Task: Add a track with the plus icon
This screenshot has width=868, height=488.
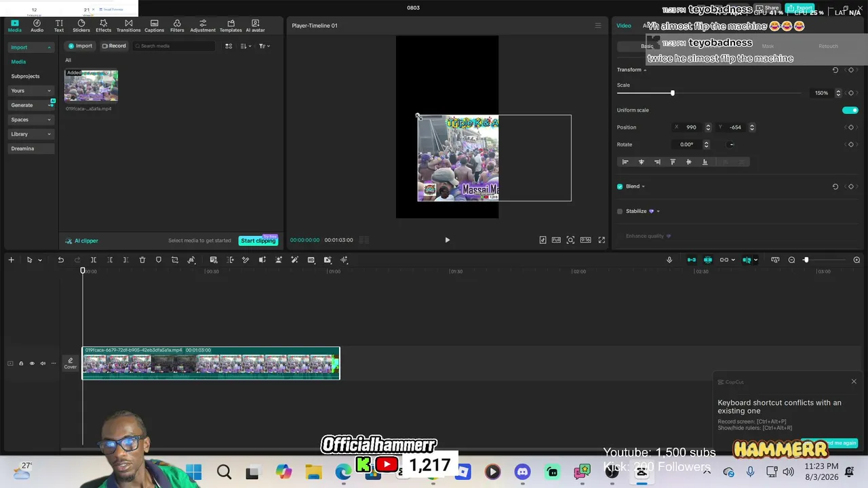Action: 11,260
